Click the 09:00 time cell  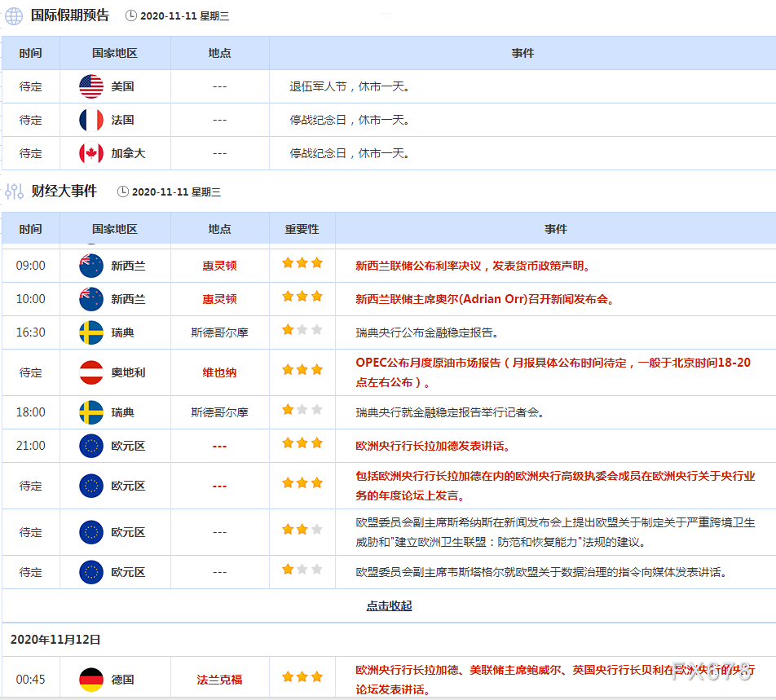tap(31, 266)
